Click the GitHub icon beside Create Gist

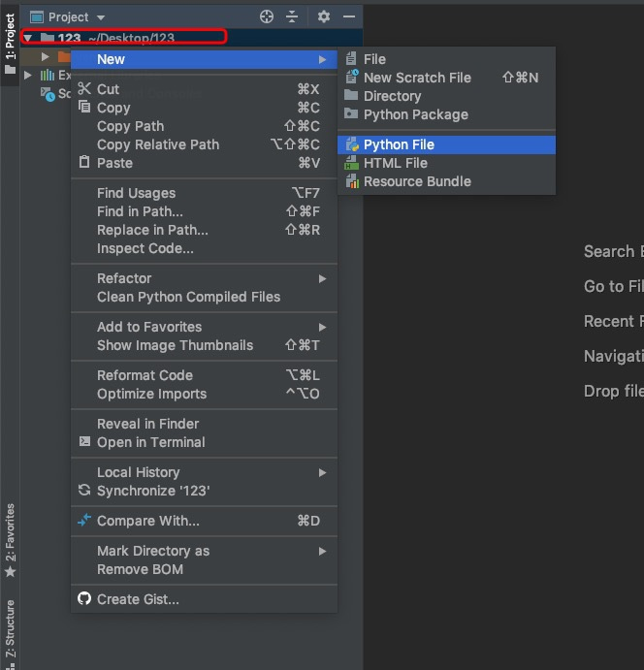point(84,599)
